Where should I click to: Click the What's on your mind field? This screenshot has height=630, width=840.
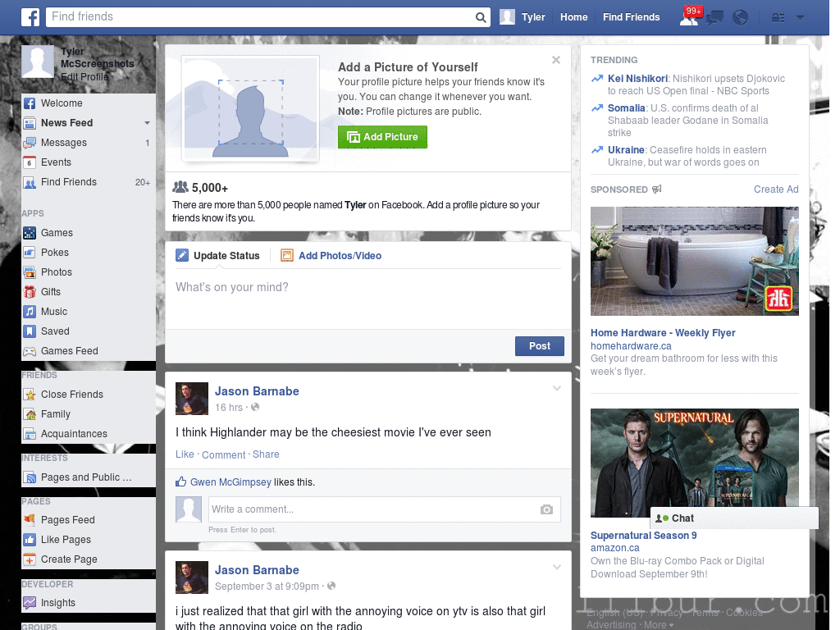(368, 297)
